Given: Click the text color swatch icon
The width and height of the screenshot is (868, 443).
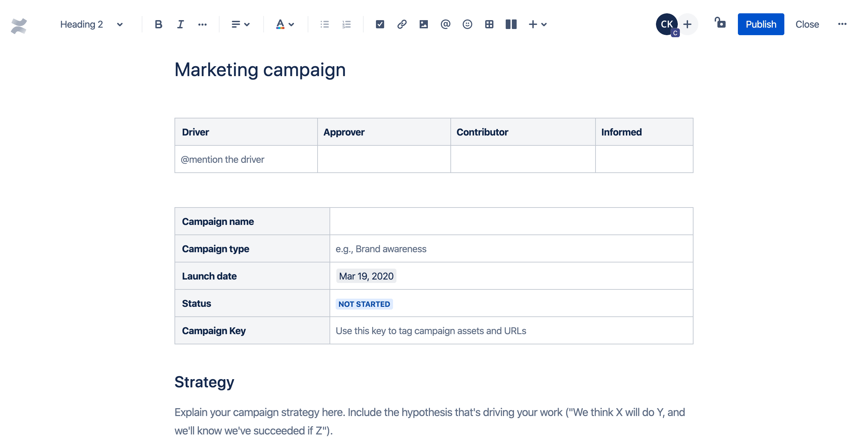Looking at the screenshot, I should [x=279, y=24].
